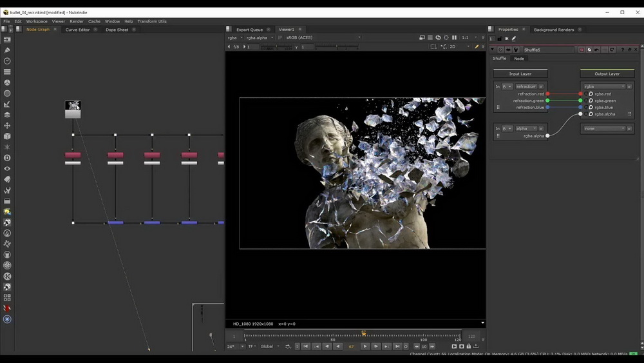Open the Color nodes toolbar icon
The width and height of the screenshot is (644, 363).
[7, 83]
